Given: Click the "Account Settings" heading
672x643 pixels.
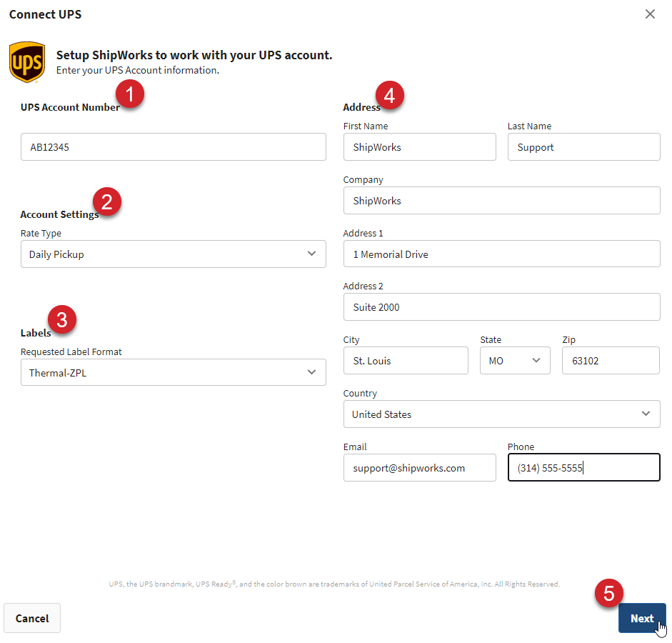Looking at the screenshot, I should tap(59, 215).
